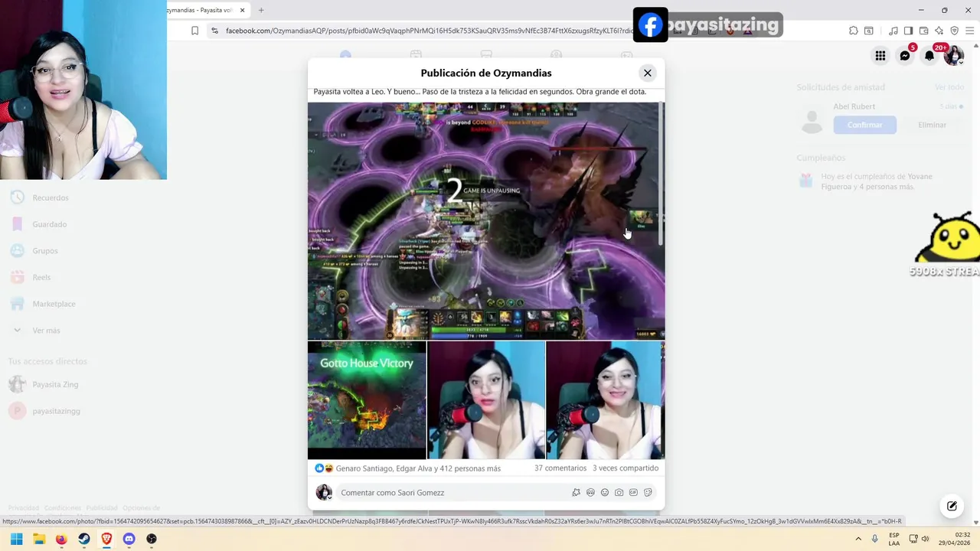
Task: Open the 3 veces compartido list
Action: point(626,468)
